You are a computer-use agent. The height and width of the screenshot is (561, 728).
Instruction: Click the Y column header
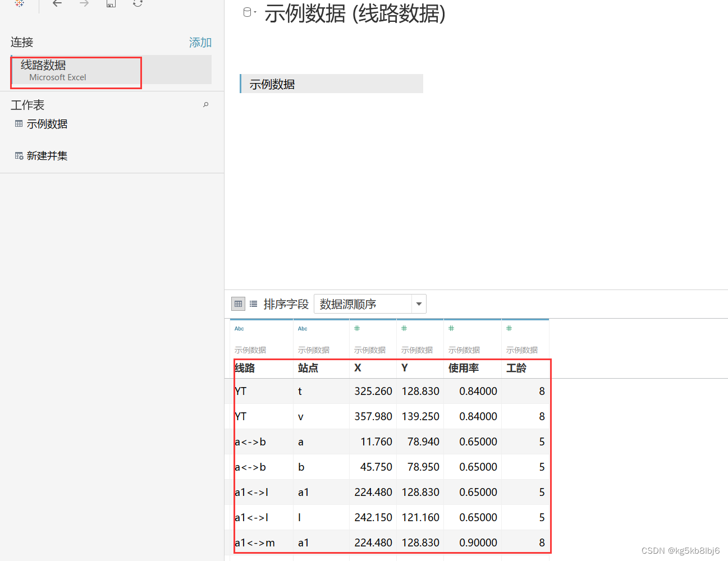pos(405,368)
